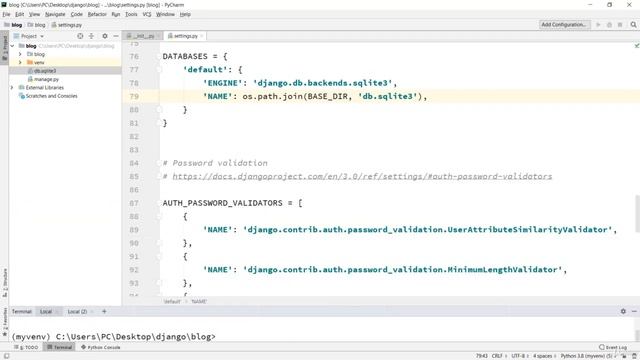
Task: Open the Refactor menu
Action: (97, 14)
